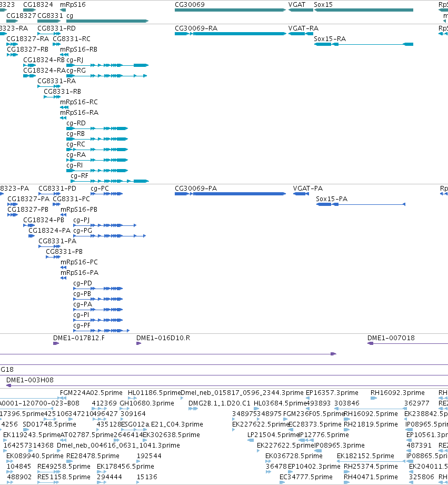Select the cg-RF transcript label
The image size is (448, 485).
[80, 176]
